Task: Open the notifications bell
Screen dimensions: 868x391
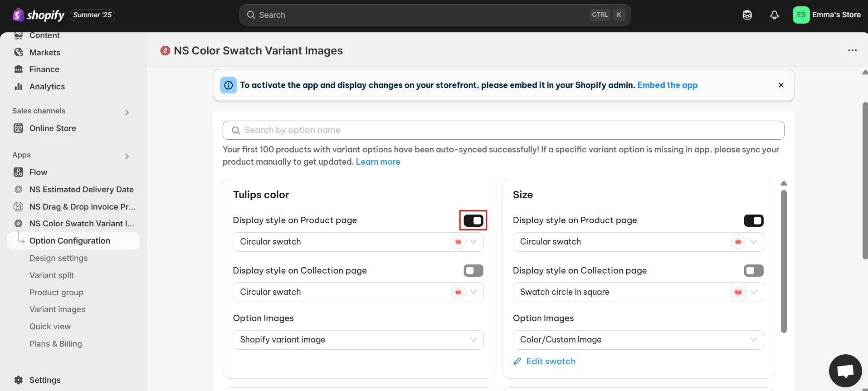Action: [x=775, y=15]
